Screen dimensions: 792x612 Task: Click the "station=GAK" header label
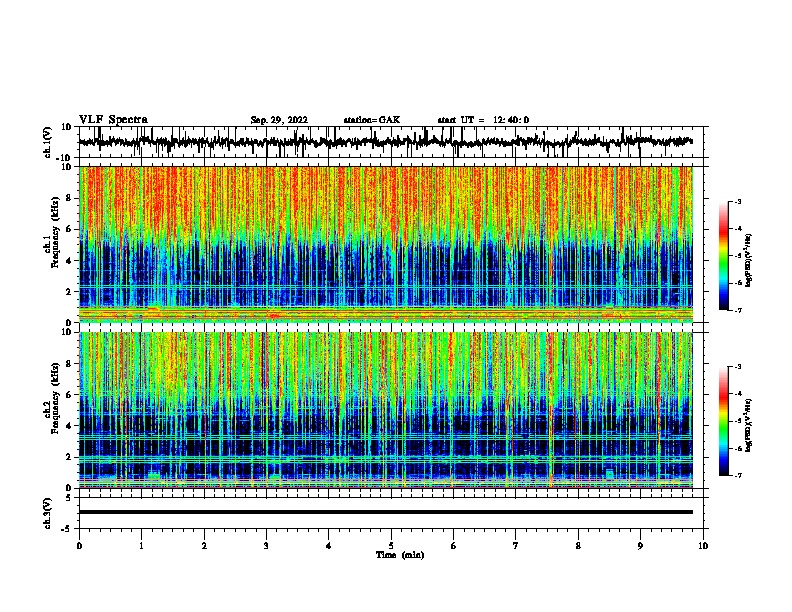[x=372, y=120]
